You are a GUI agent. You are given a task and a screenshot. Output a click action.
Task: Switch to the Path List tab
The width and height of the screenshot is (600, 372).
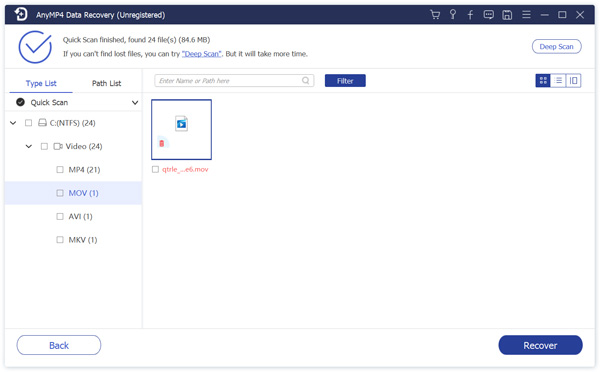click(106, 83)
